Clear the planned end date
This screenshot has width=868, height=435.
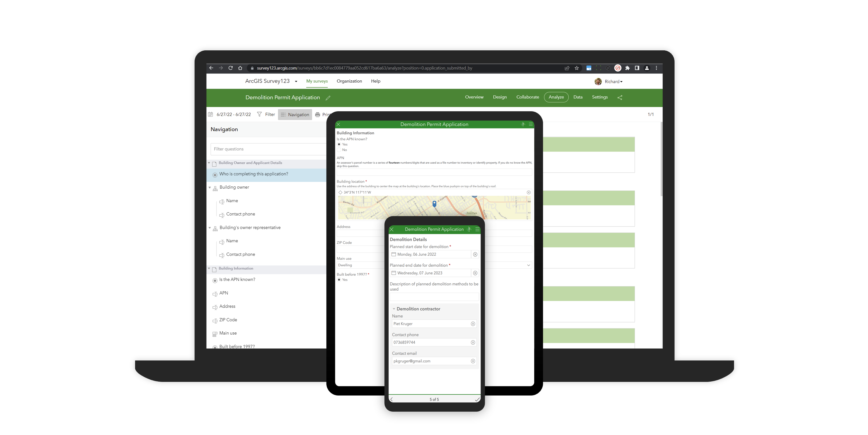(475, 273)
